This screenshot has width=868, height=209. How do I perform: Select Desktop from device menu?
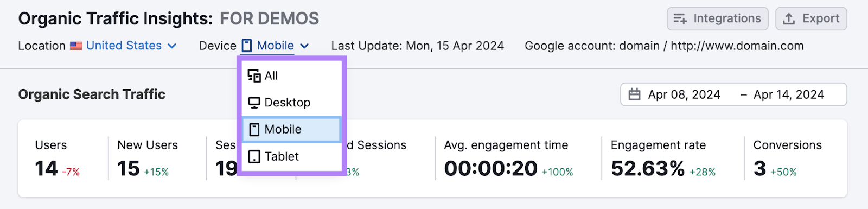tap(292, 103)
